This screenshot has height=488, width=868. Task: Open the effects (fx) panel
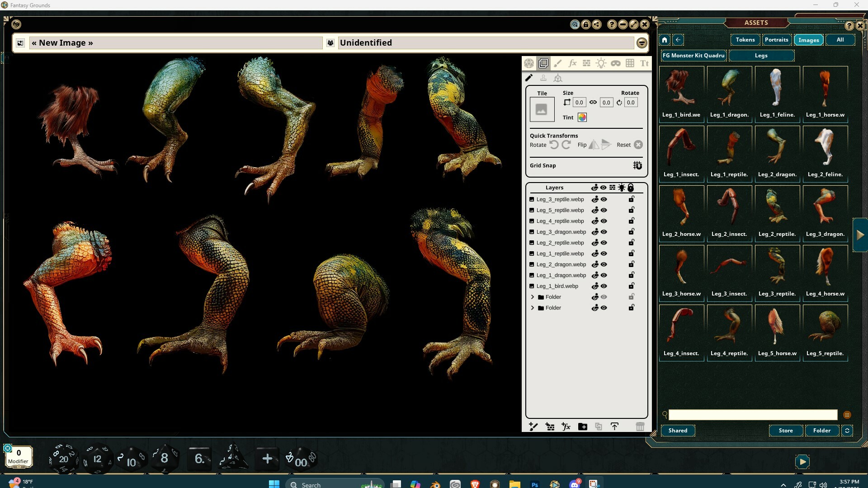pyautogui.click(x=573, y=63)
